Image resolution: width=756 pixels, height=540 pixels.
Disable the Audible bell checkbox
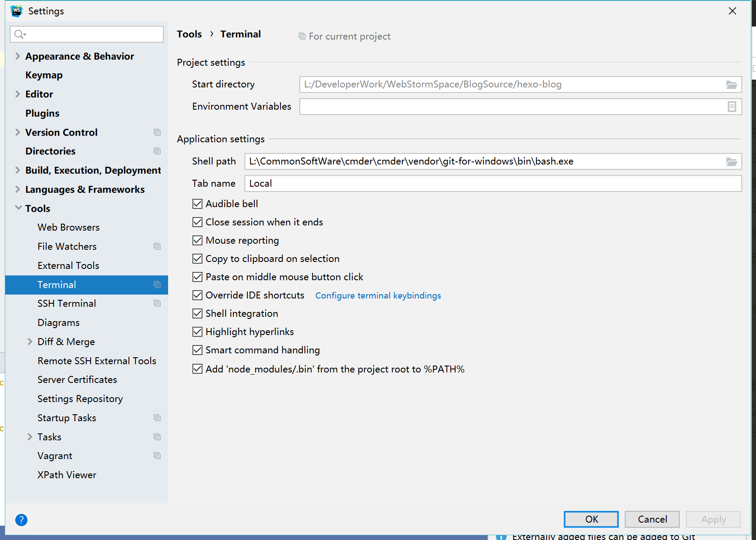(x=197, y=204)
